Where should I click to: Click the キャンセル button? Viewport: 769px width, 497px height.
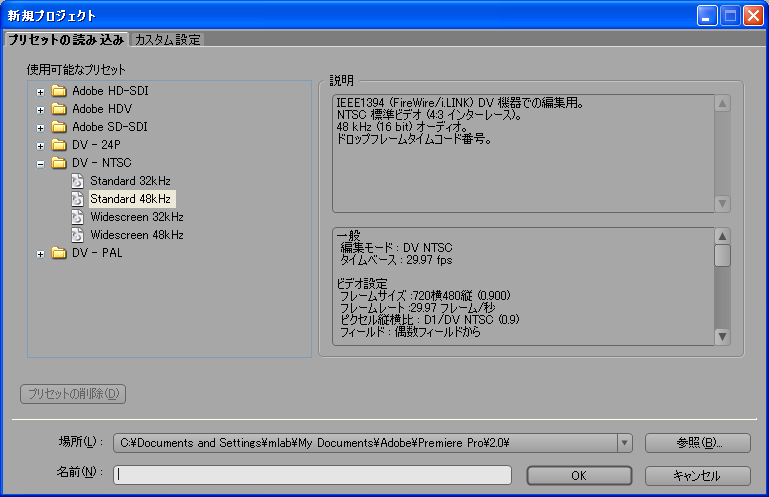697,475
